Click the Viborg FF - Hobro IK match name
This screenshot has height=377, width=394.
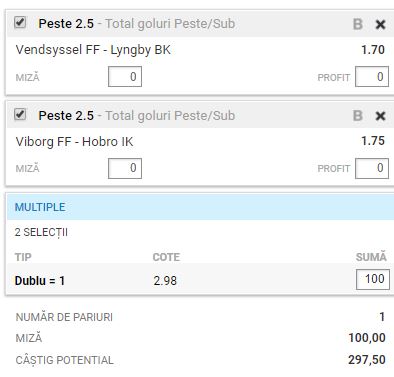(x=74, y=142)
